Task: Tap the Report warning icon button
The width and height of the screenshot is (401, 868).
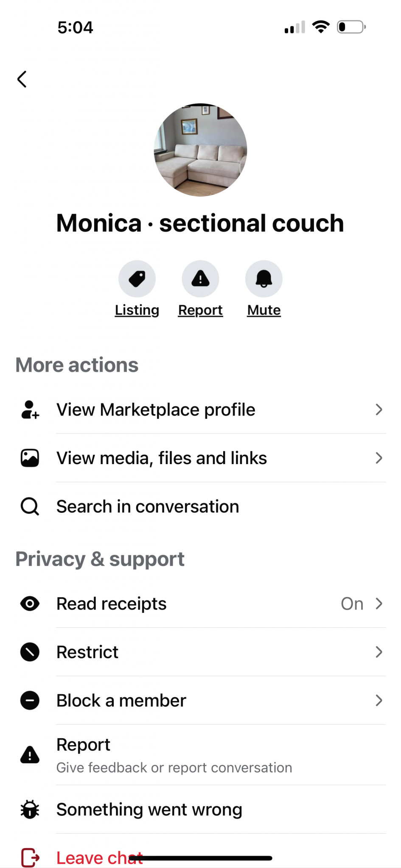Action: (200, 279)
